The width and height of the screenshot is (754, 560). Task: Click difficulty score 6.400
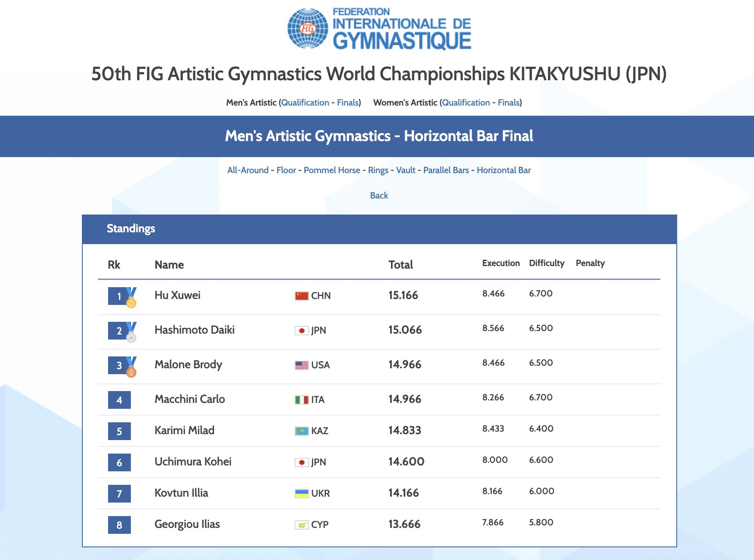click(x=541, y=429)
